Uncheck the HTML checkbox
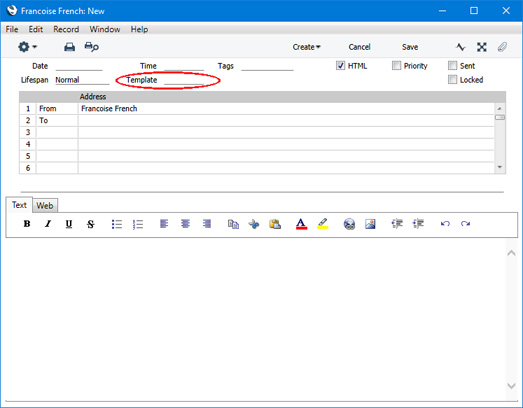 (x=340, y=66)
